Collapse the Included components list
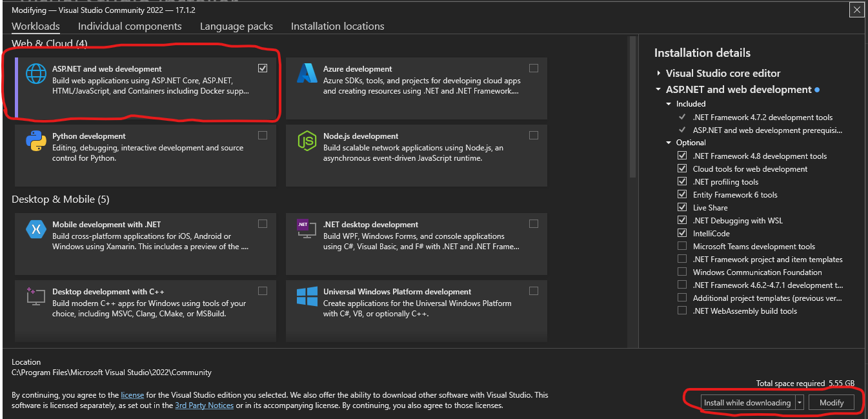The image size is (868, 419). 669,104
